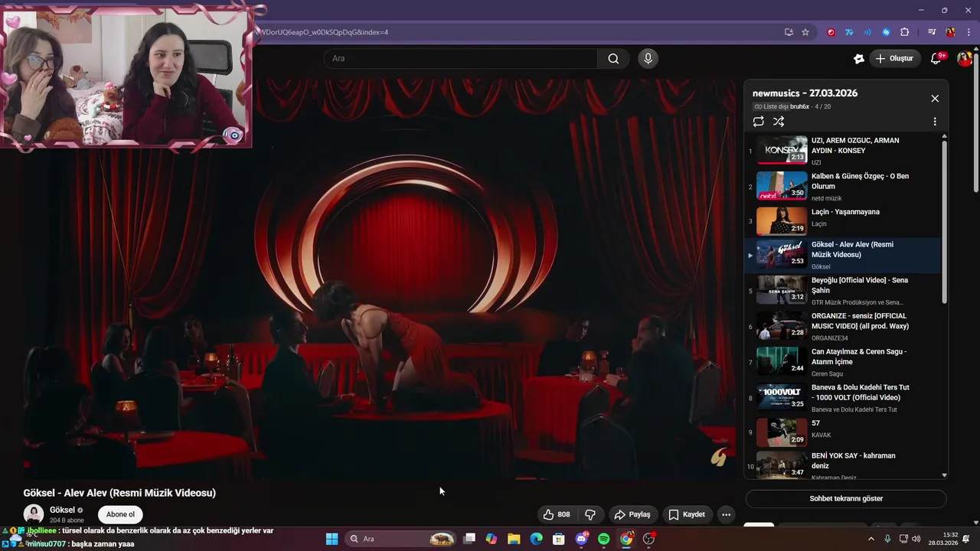Toggle playlist loop

click(x=758, y=121)
